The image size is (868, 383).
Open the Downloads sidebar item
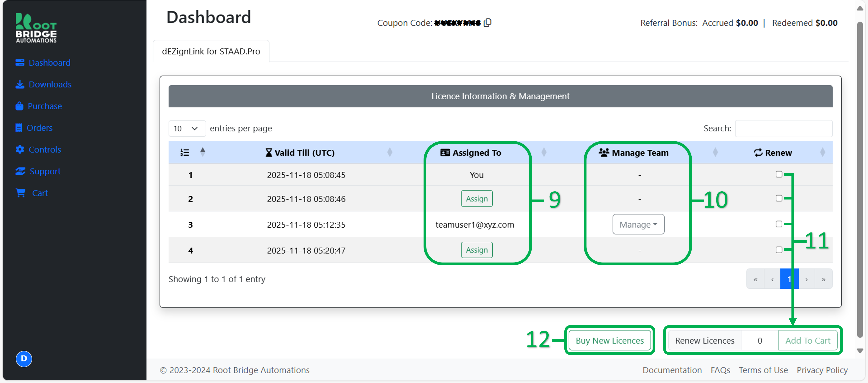pyautogui.click(x=43, y=84)
